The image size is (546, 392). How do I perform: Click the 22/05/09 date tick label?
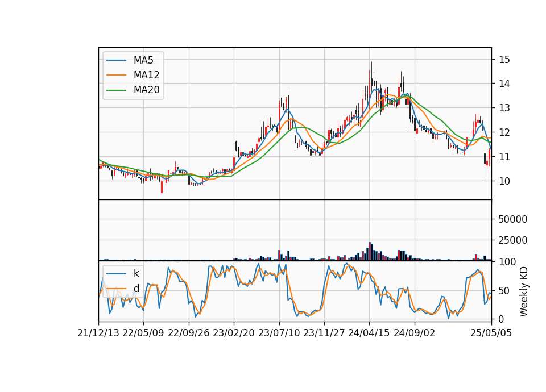[143, 333]
